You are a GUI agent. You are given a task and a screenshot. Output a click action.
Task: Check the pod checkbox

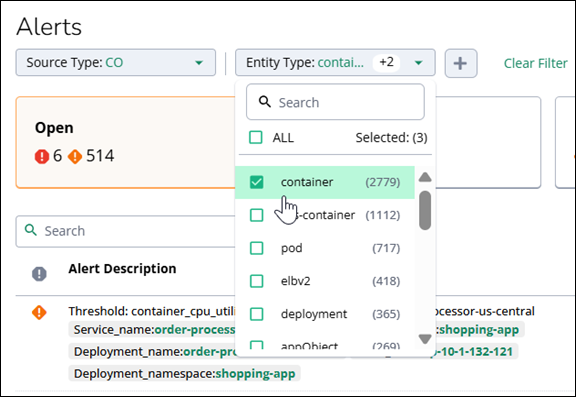tap(256, 248)
